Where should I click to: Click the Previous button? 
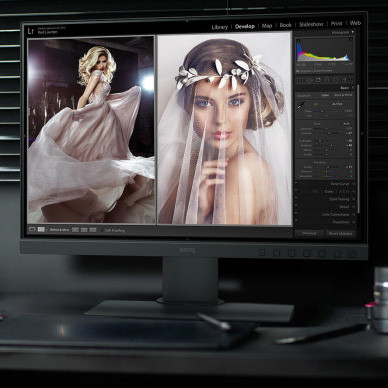pos(309,233)
